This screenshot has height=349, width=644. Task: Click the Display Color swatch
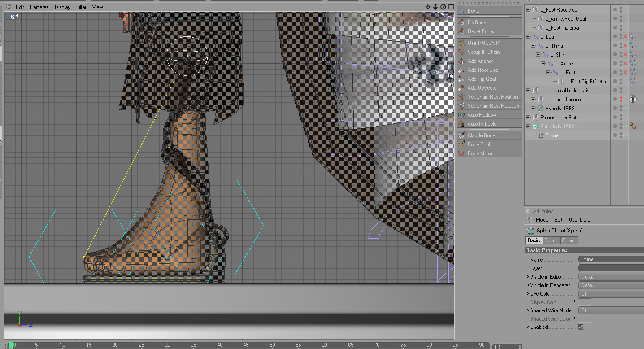tap(584, 302)
